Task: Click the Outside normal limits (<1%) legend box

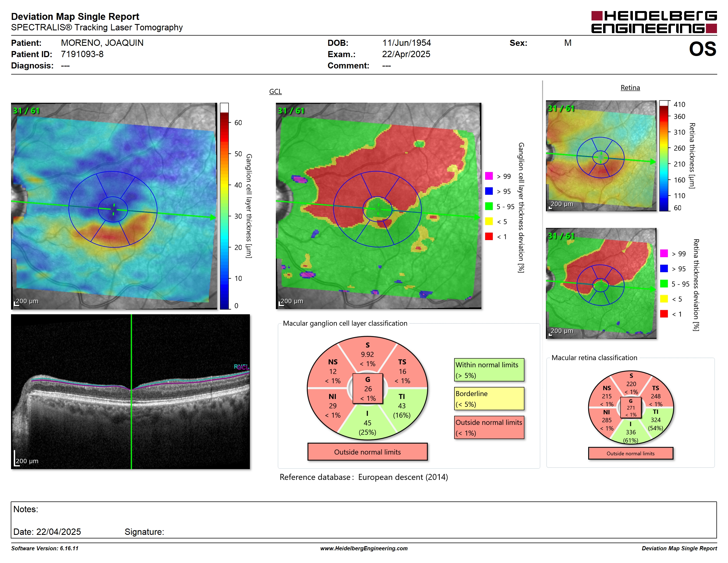Action: [489, 427]
